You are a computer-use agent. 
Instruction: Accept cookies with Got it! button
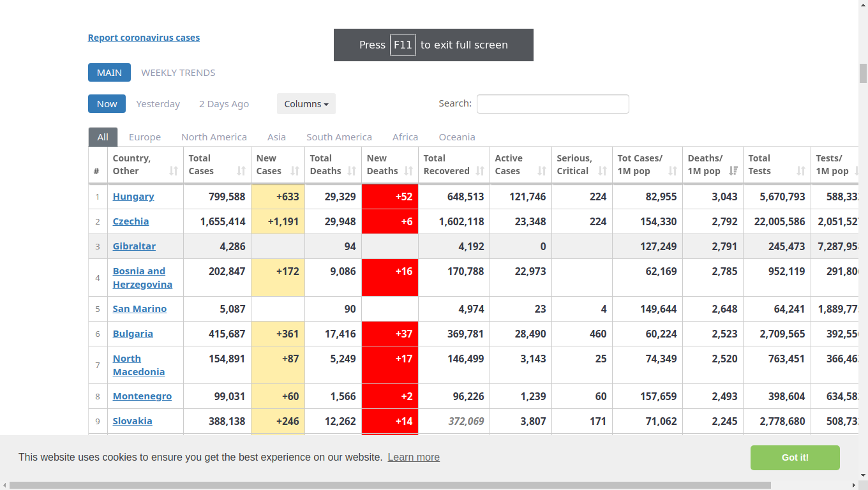pos(795,457)
